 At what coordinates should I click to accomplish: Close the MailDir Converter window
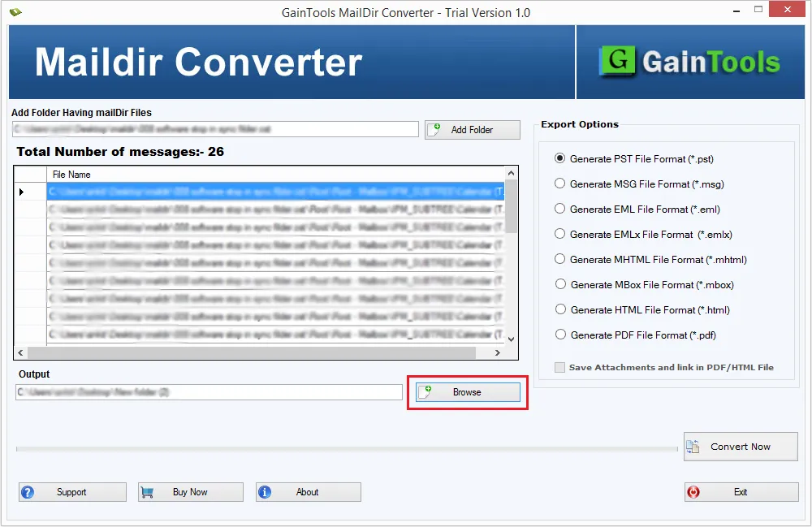[787, 9]
